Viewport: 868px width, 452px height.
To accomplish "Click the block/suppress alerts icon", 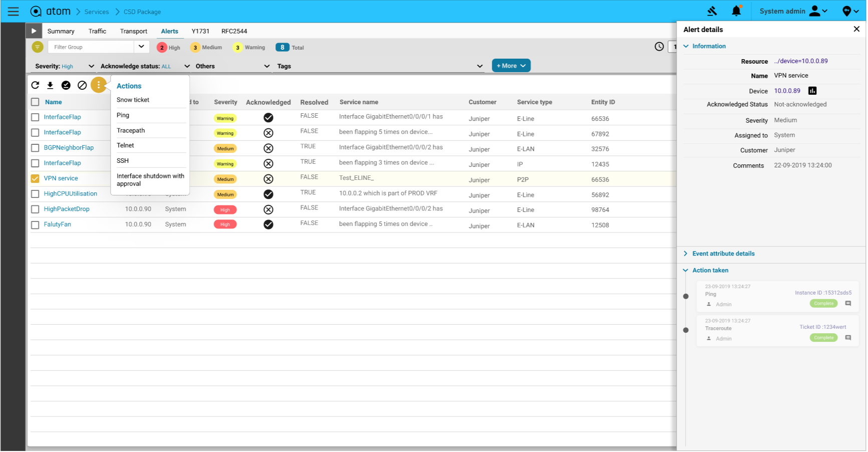I will click(x=82, y=85).
